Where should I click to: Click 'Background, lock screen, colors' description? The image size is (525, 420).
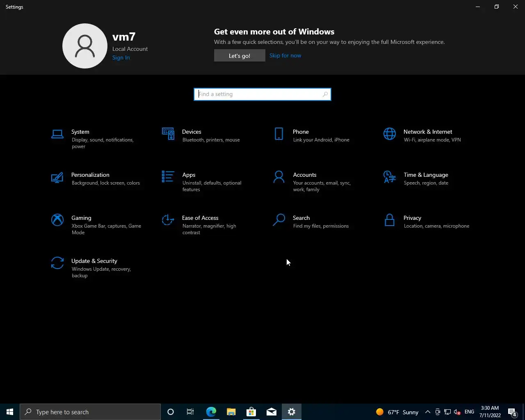click(x=106, y=183)
